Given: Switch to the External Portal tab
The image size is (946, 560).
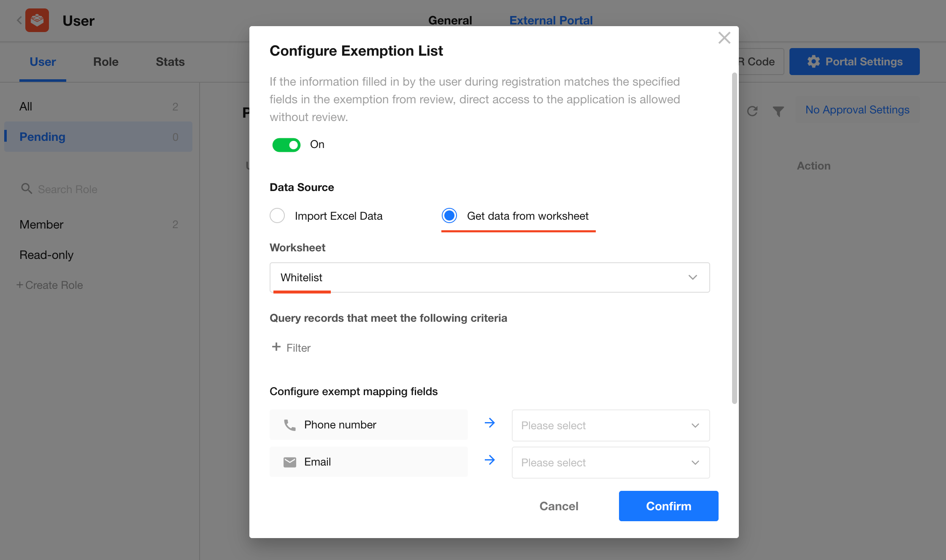Looking at the screenshot, I should coord(551,20).
